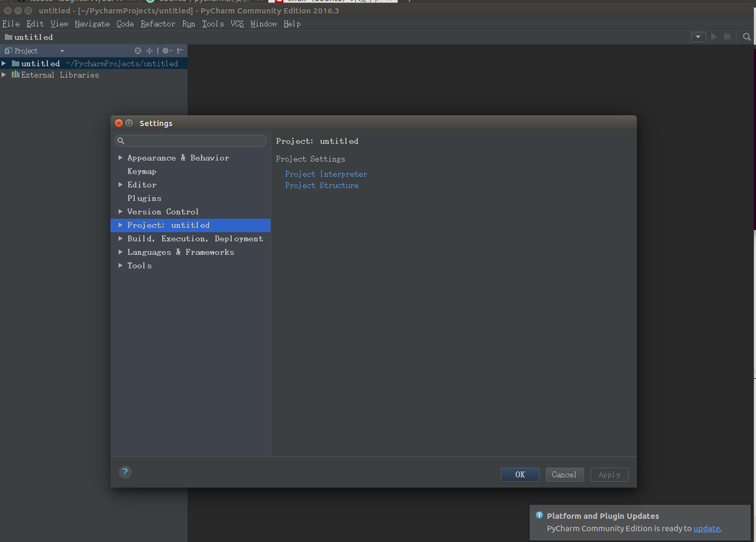Click the info icon in the update notification

tap(539, 515)
